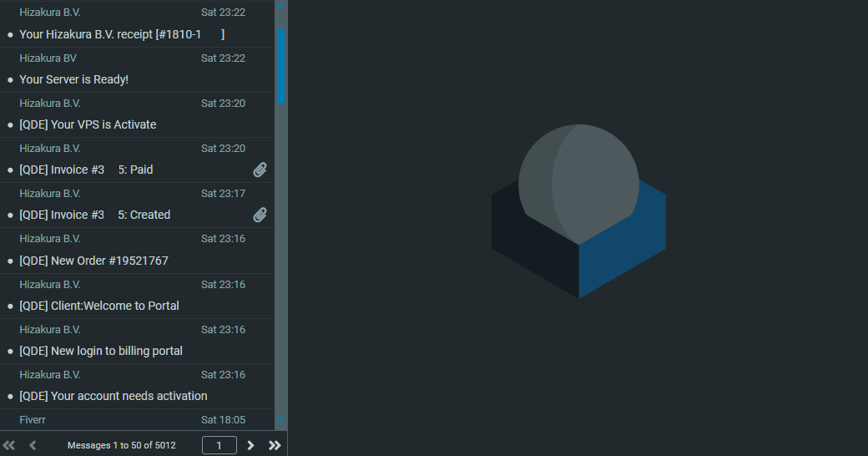This screenshot has width=868, height=456.
Task: Go to the first page of messages
Action: pyautogui.click(x=9, y=445)
